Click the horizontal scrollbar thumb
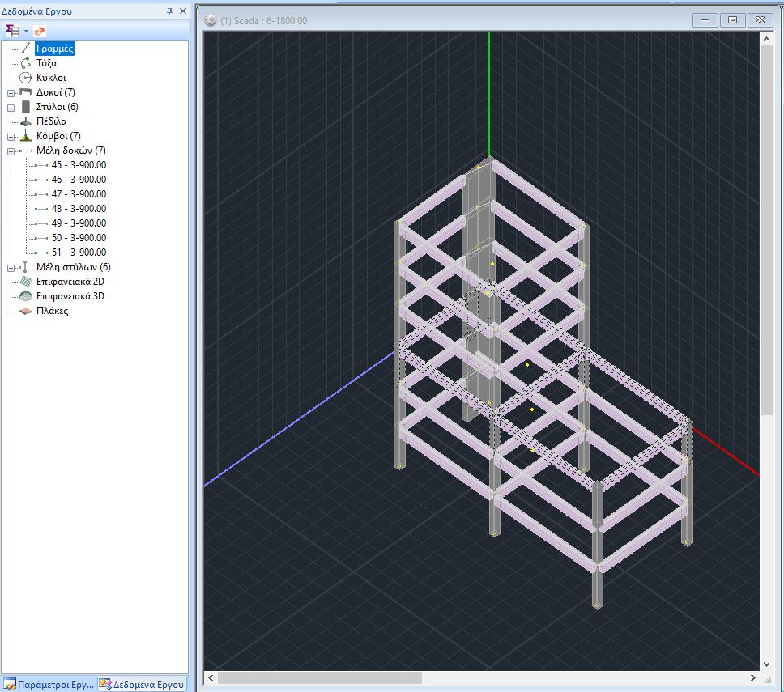Viewport: 784px width, 692px height. pos(320,678)
